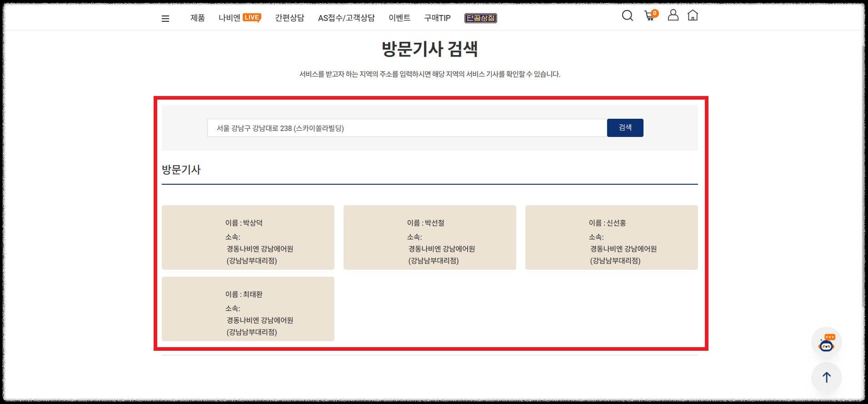868x404 pixels.
Task: Select the technician card 박상덕
Action: click(248, 237)
